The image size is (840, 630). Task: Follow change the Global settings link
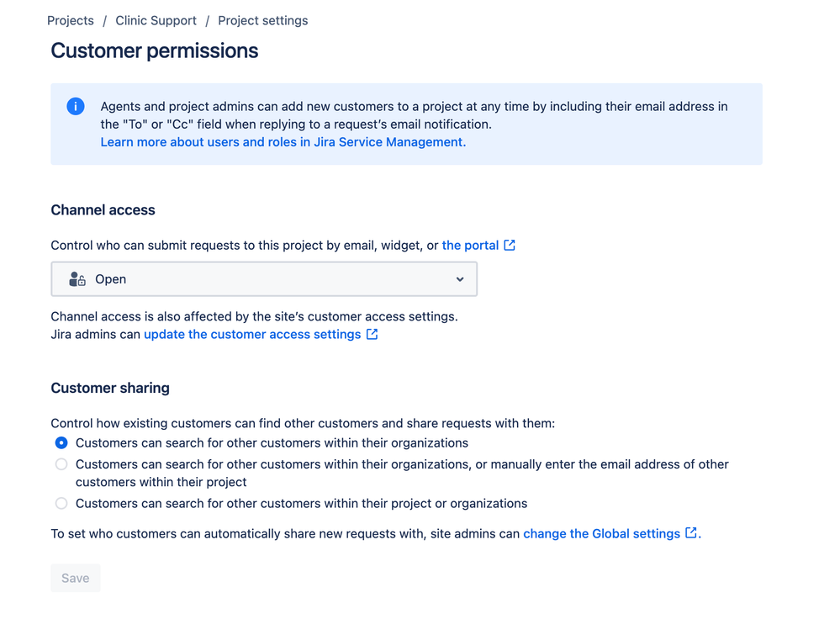click(601, 533)
